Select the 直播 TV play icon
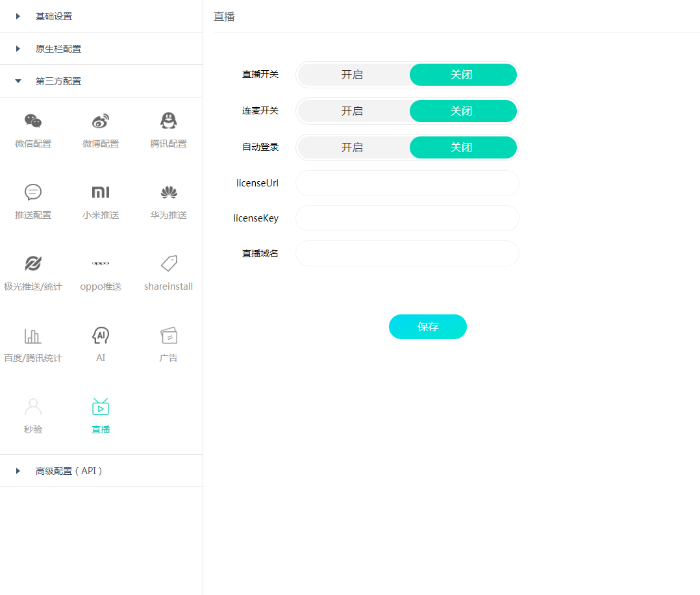700x595 pixels. pos(101,407)
